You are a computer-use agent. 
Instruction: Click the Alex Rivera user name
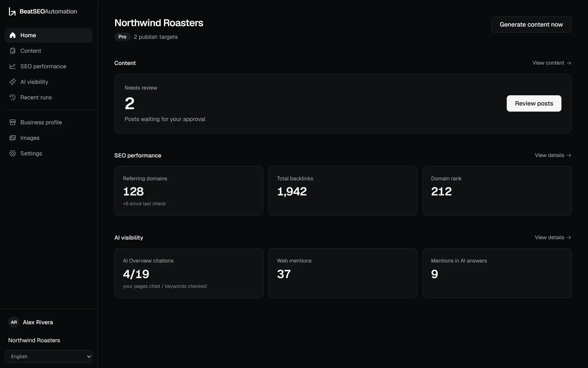click(x=38, y=322)
